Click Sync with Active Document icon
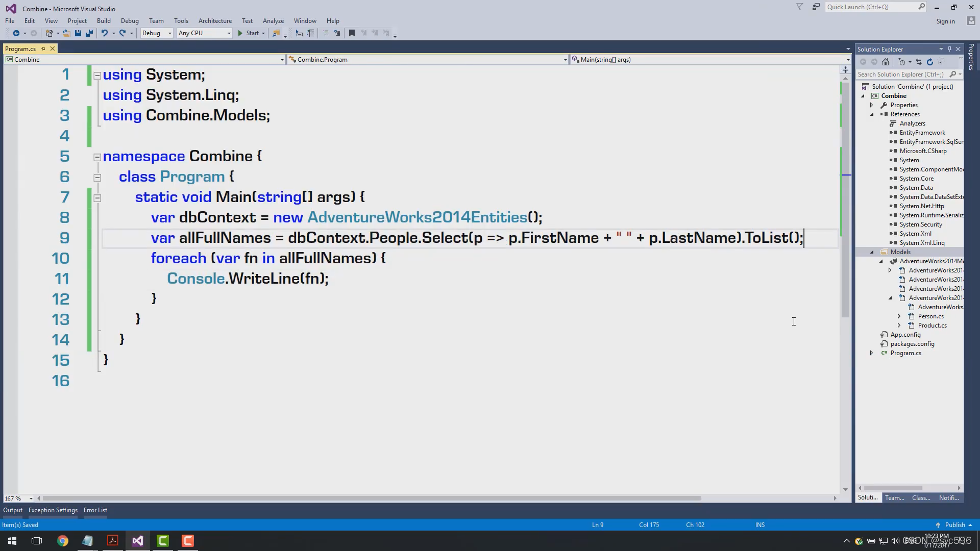The image size is (980, 551). tap(919, 62)
